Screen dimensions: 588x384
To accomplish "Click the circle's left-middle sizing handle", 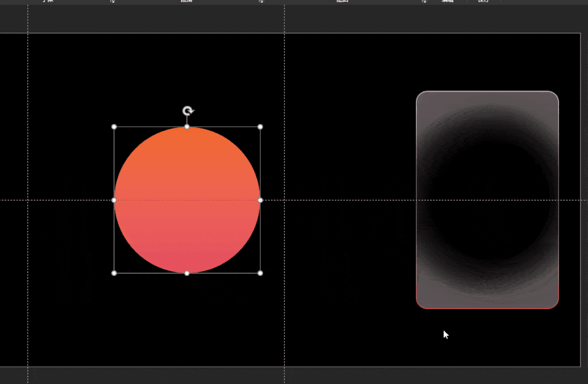I will [x=114, y=200].
